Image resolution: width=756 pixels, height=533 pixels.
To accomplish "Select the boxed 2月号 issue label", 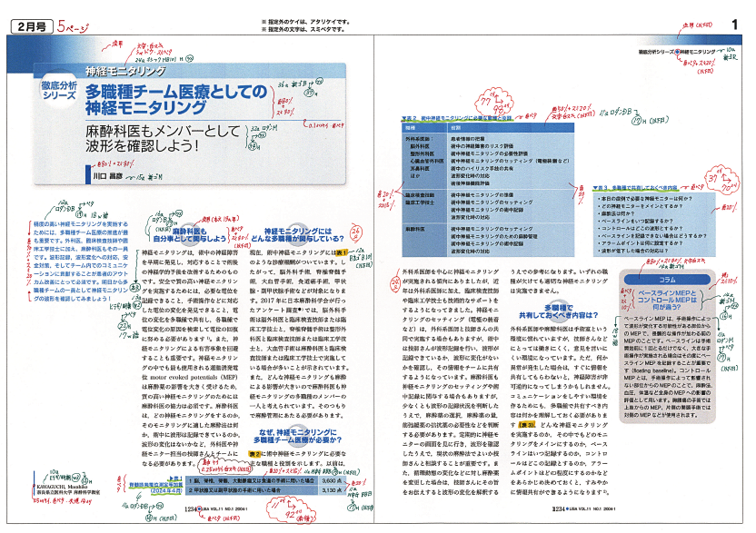I will tap(27, 25).
